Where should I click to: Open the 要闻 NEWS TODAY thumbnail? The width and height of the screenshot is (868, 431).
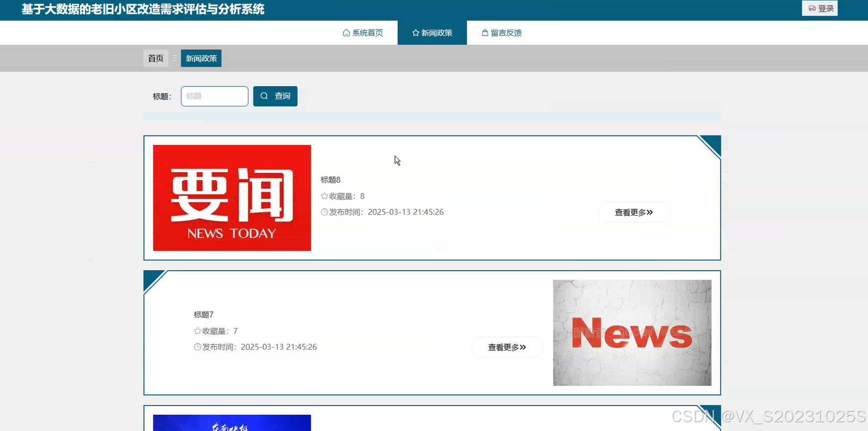[232, 198]
